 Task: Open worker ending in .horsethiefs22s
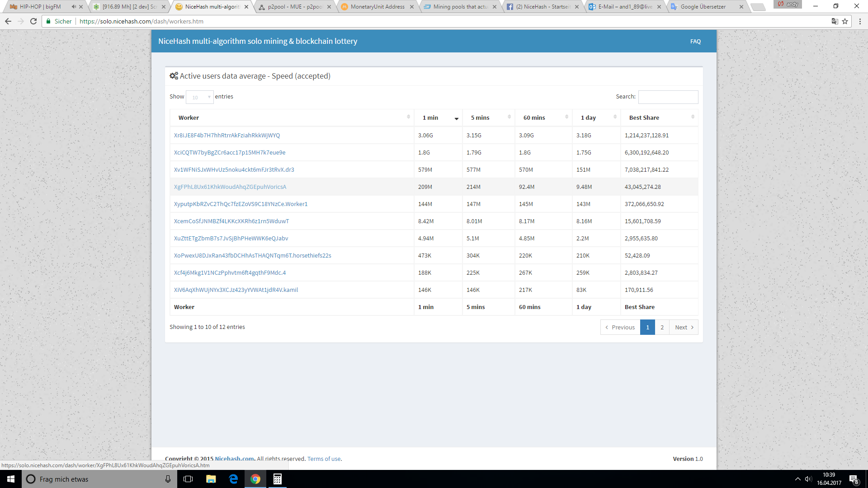253,255
